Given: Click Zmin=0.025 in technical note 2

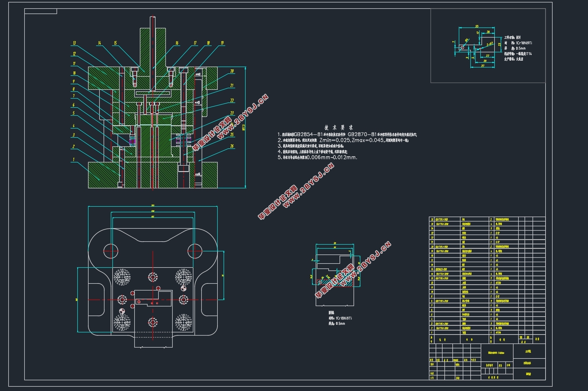Looking at the screenshot, I should (334, 140).
